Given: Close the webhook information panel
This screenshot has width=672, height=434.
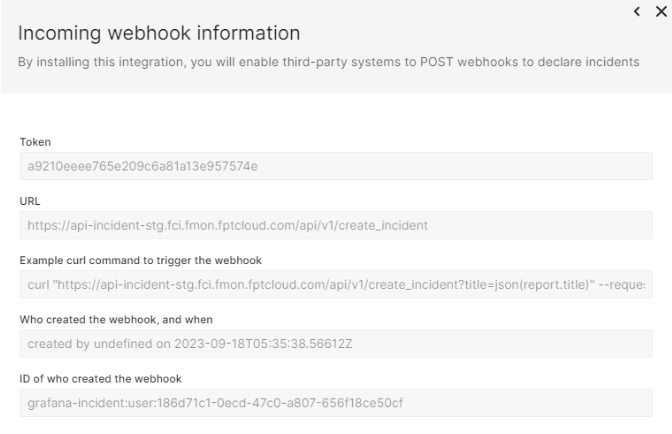Looking at the screenshot, I should 659,11.
